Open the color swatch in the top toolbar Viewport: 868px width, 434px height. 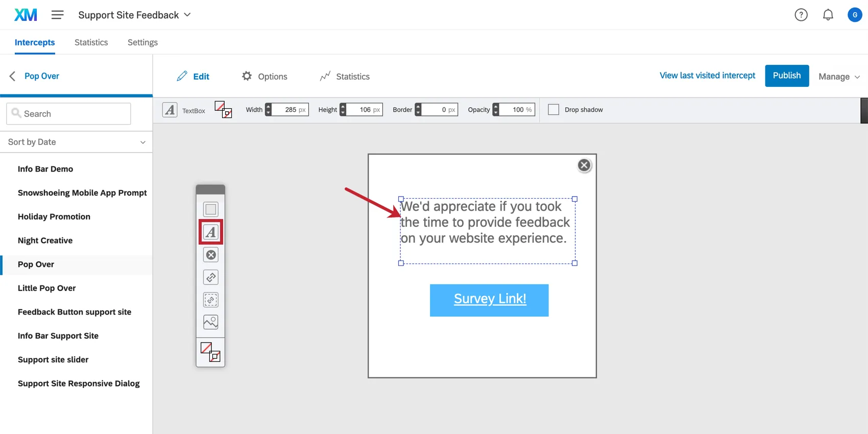(x=223, y=109)
